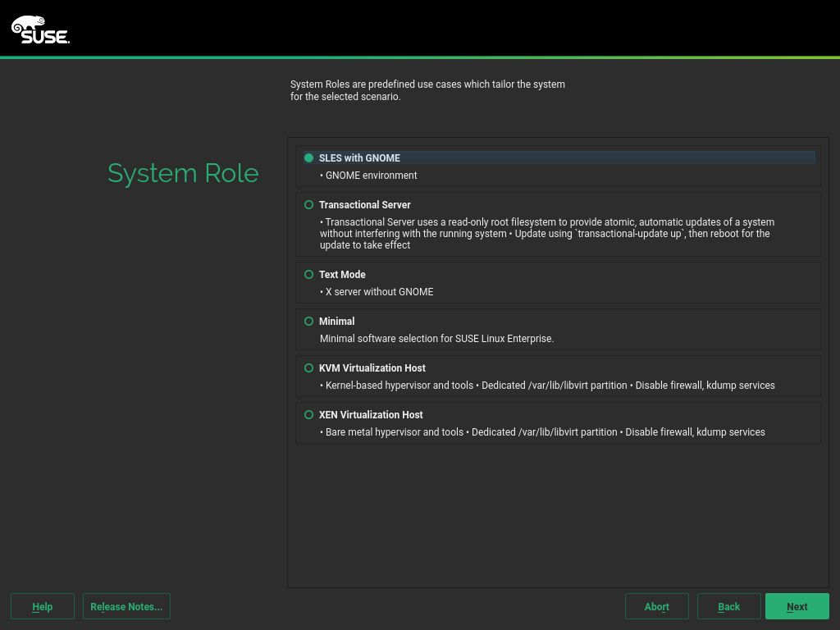Click the 'GNOME environment' description text
Screen dimensions: 840x630
point(368,176)
